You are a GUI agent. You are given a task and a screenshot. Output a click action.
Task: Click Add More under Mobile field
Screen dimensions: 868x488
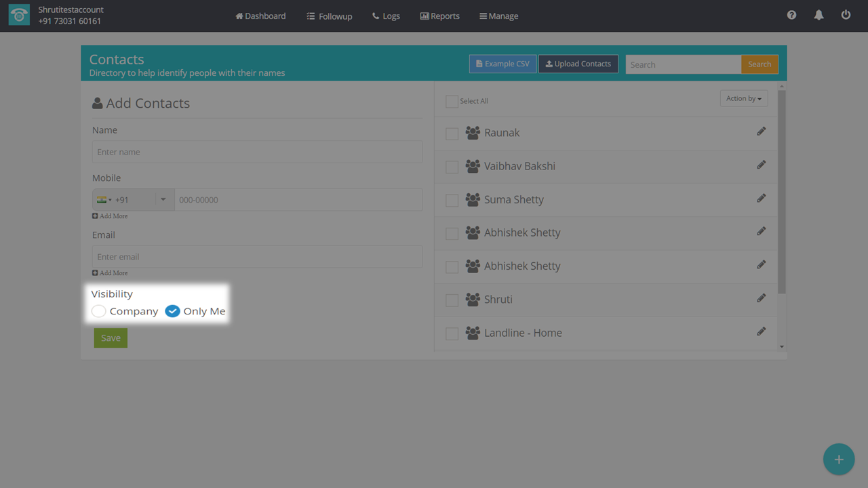(110, 216)
